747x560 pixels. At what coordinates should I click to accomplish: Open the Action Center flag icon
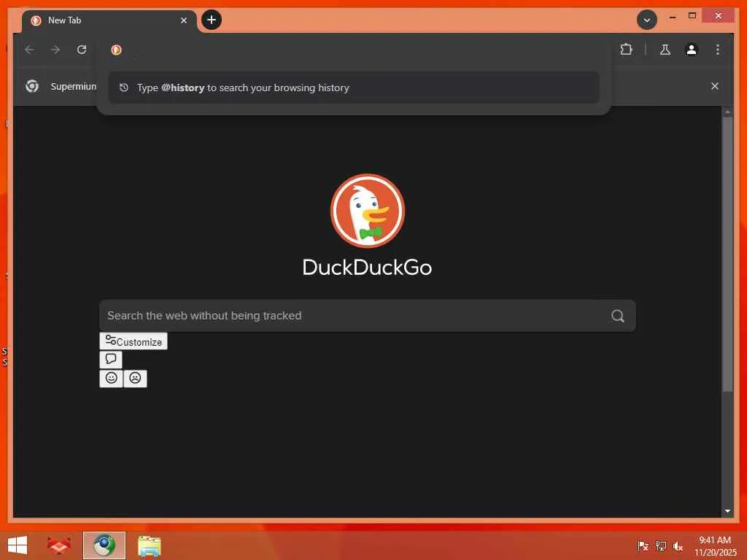tap(643, 546)
